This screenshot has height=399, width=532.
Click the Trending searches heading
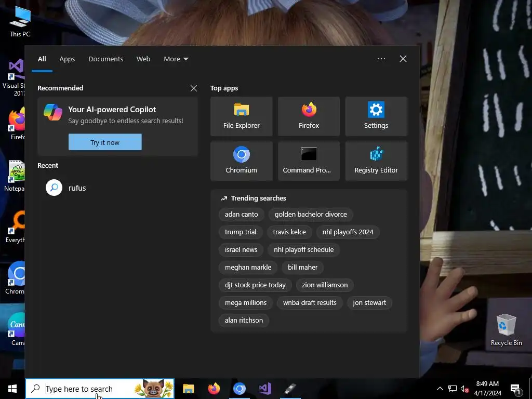258,198
